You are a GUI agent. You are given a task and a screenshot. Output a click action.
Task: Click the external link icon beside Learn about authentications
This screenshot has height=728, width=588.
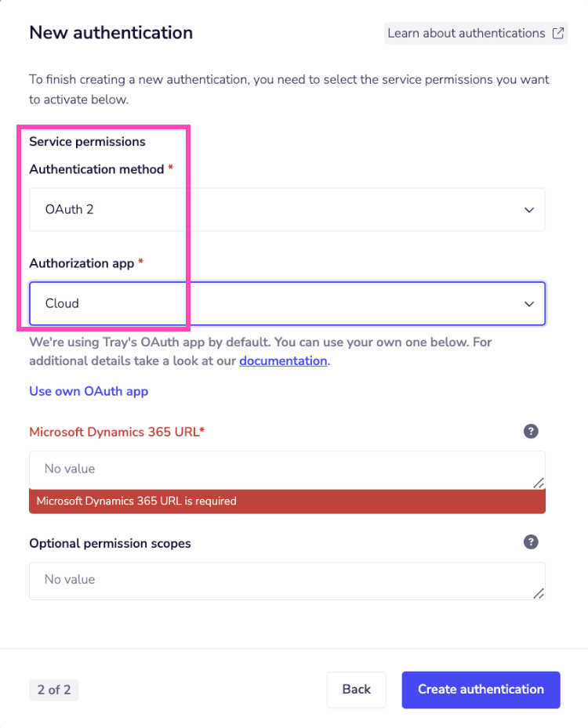pyautogui.click(x=558, y=34)
